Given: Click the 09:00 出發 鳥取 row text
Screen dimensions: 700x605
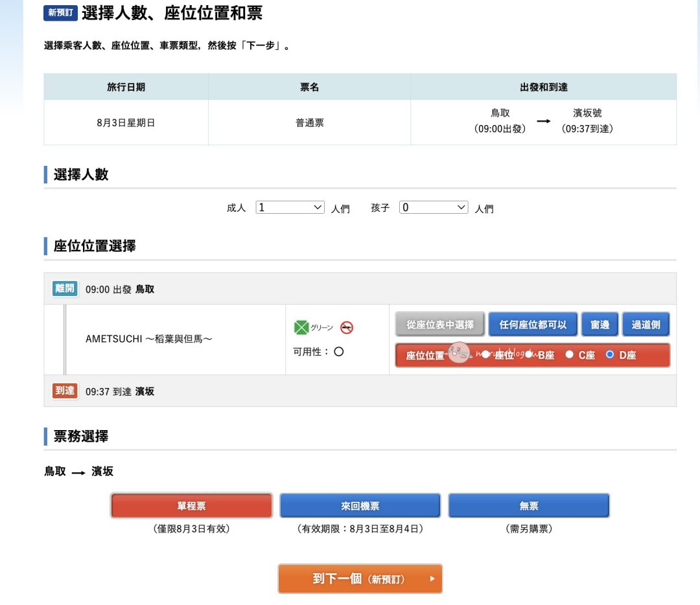Looking at the screenshot, I should click(x=120, y=289).
